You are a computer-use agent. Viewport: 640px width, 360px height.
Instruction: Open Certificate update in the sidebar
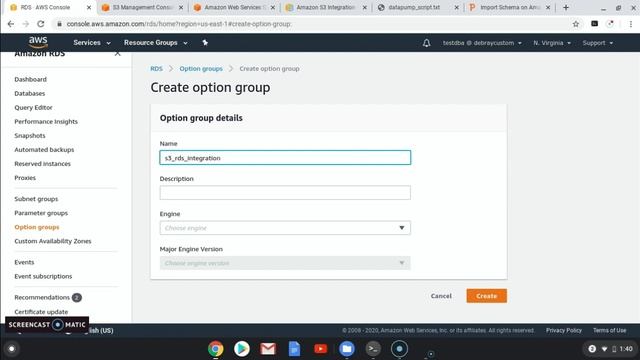[41, 312]
